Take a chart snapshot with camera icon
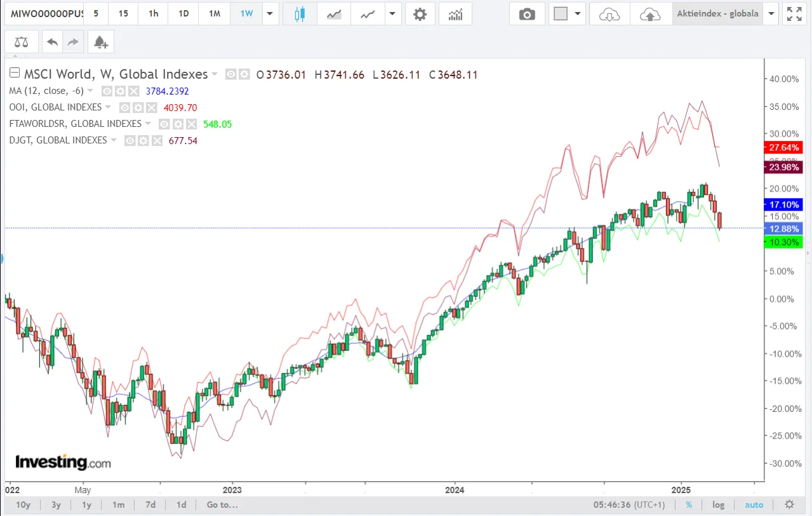This screenshot has width=812, height=516. 527,14
